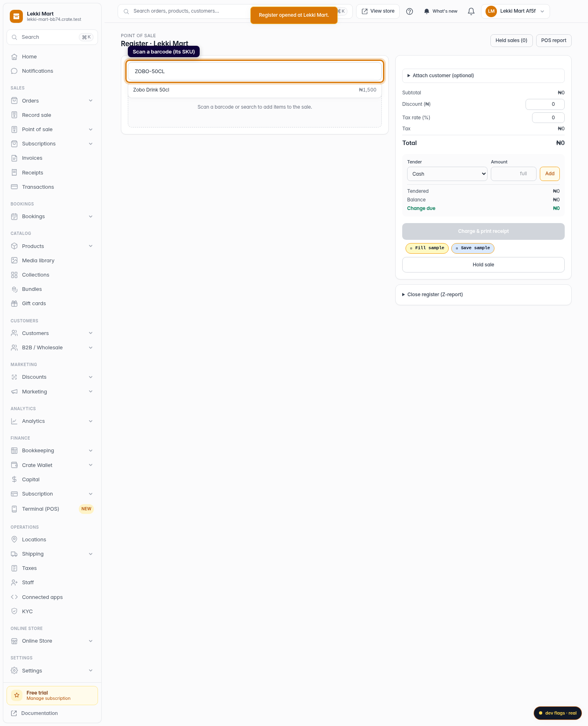Screen dimensions: 588x726
Task: Click the Hold sale button
Action: pos(483,265)
